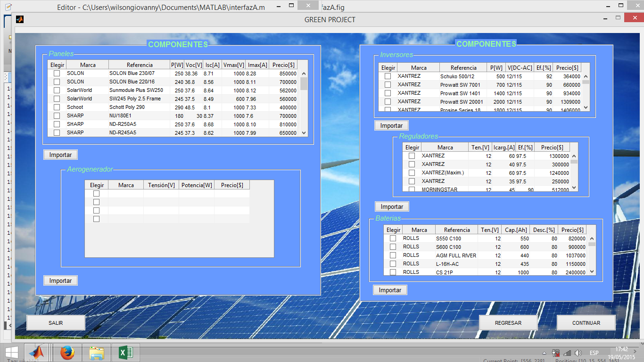The image size is (644, 362).
Task: Click MATLAB logo in GREEN PROJECT title bar
Action: point(20,19)
